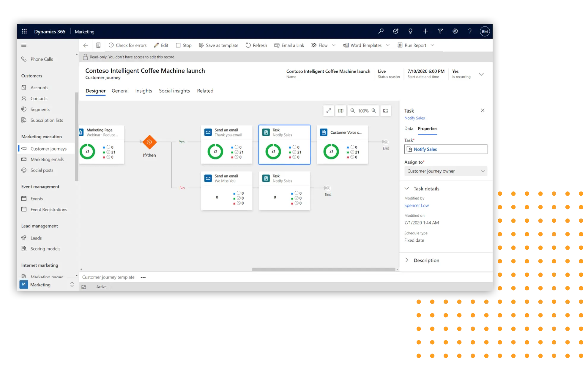
Task: Switch to the Data tab in Task panel
Action: coord(409,129)
